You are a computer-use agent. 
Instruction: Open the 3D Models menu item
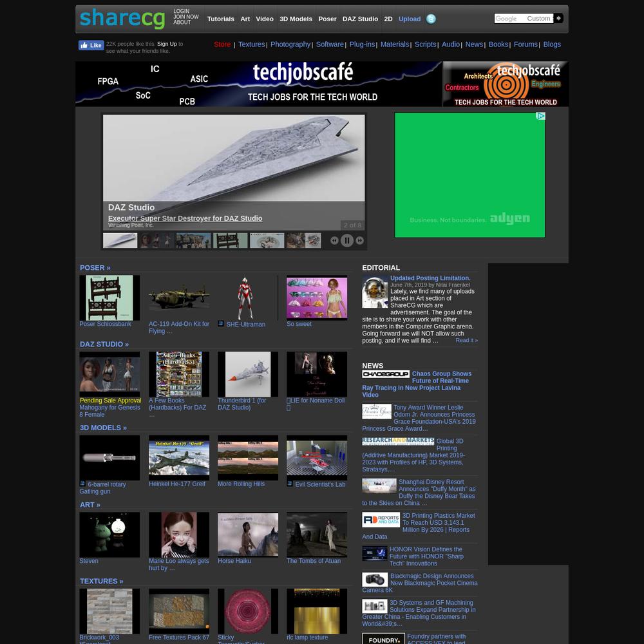[296, 19]
